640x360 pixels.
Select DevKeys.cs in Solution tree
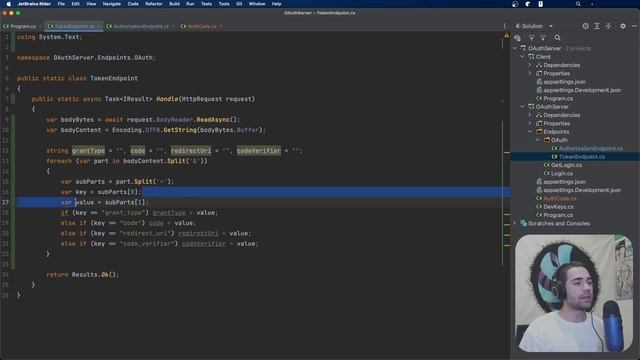pyautogui.click(x=558, y=207)
